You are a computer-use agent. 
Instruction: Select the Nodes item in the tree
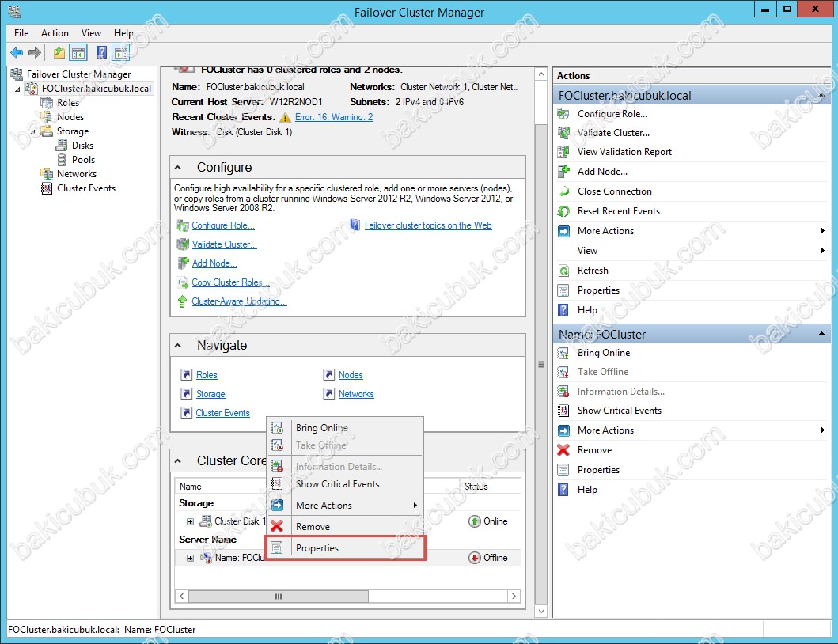(70, 117)
